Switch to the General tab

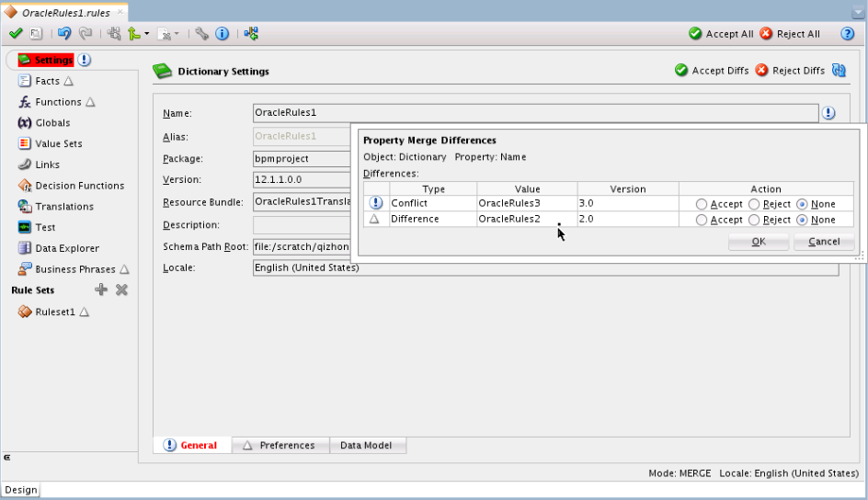point(191,445)
